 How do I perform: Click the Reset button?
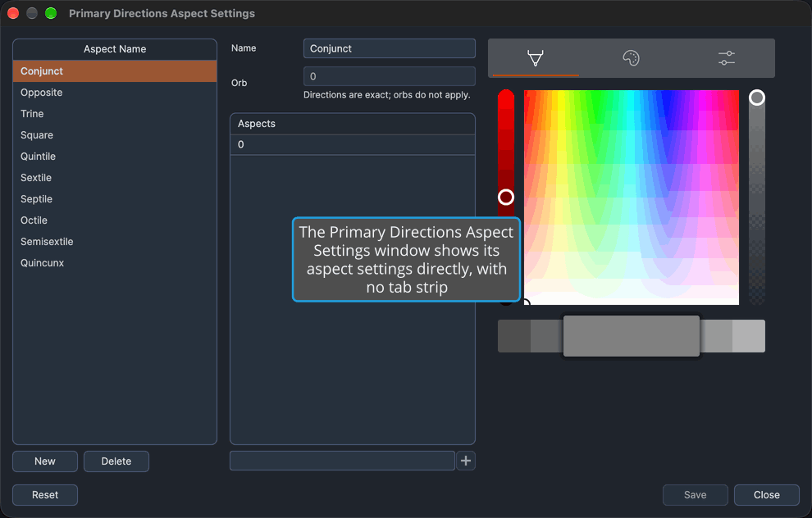pyautogui.click(x=45, y=495)
